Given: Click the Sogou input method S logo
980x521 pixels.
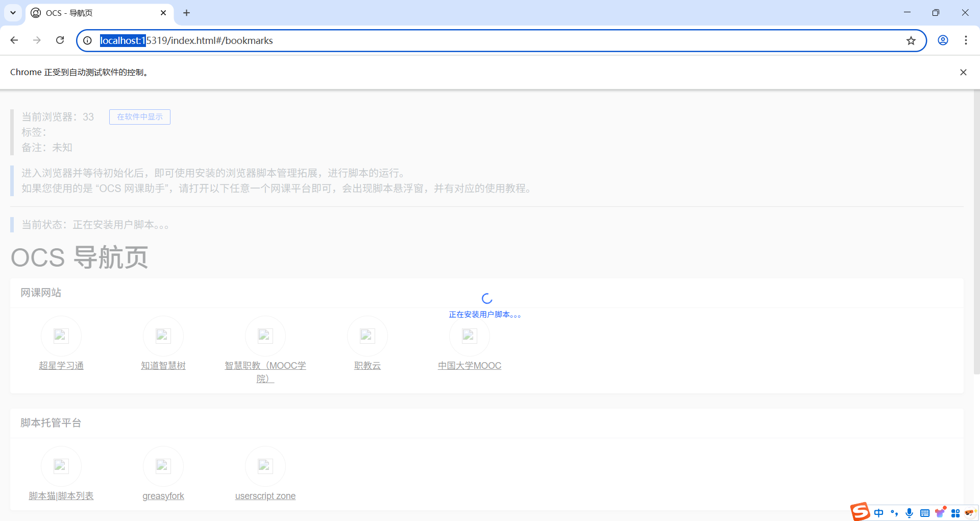Looking at the screenshot, I should 860,511.
